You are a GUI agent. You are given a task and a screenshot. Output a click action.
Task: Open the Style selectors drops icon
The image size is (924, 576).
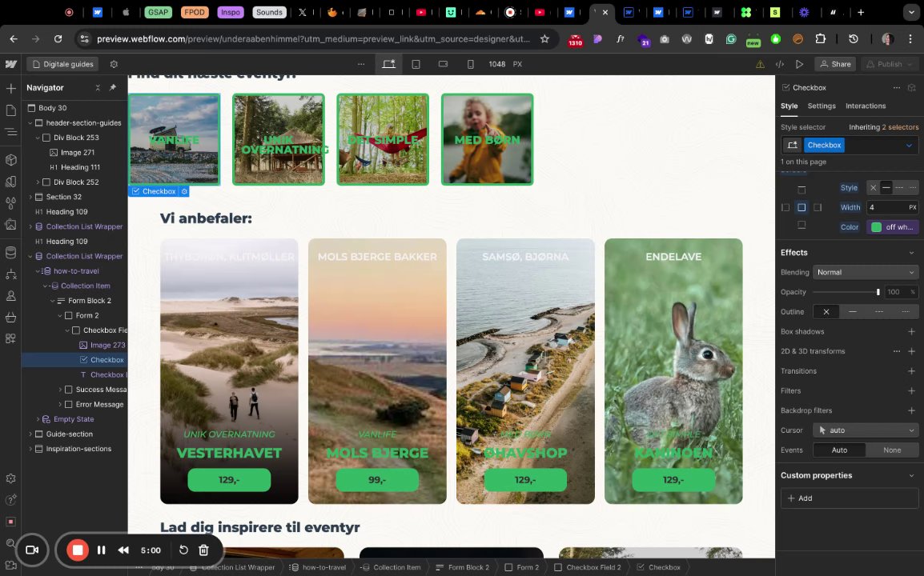pos(10,203)
